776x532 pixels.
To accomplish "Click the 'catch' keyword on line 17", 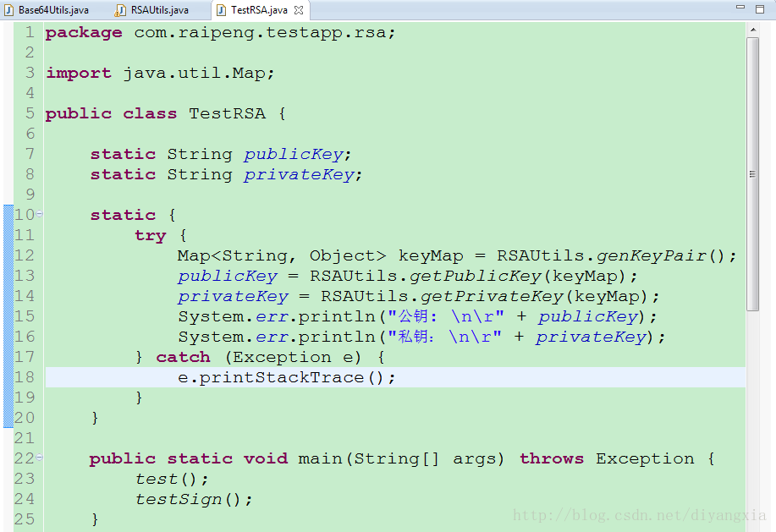I will [183, 357].
